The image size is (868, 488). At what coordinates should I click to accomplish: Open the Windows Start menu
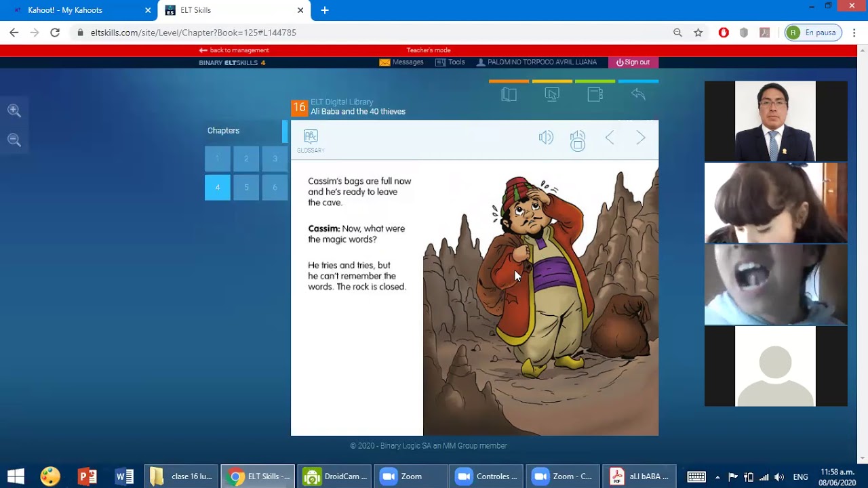(16, 476)
